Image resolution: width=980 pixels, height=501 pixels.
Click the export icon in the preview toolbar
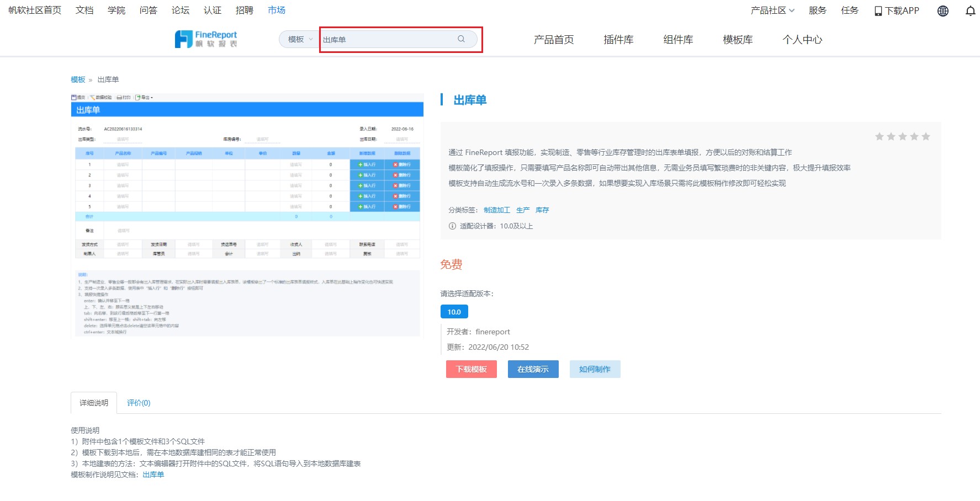click(138, 97)
